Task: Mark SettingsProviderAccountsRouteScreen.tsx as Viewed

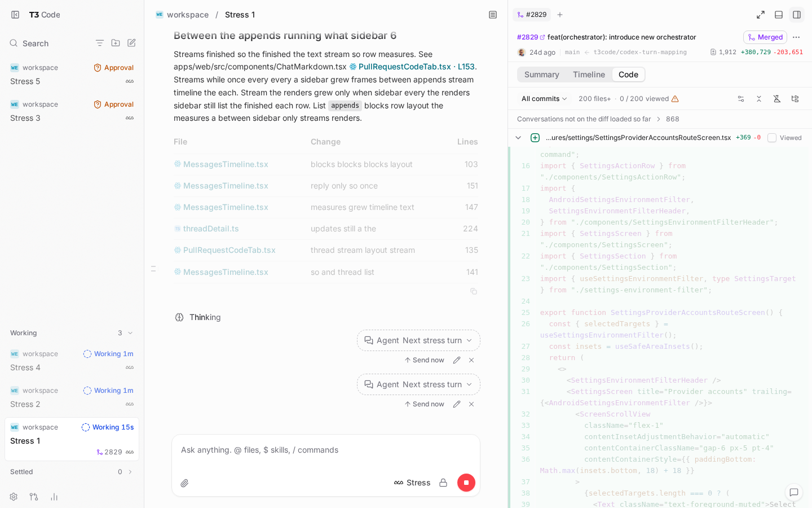Action: click(772, 138)
